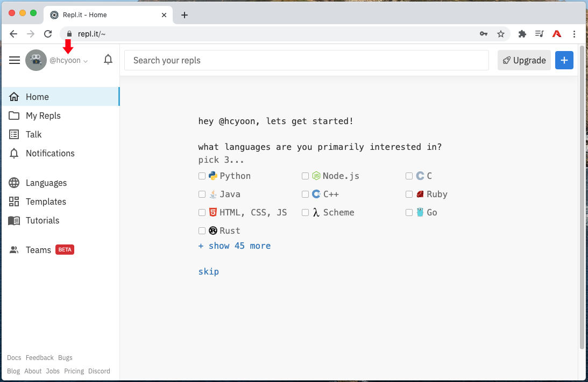Click the page vertical scrollbar
The image size is (588, 382).
coord(582,197)
